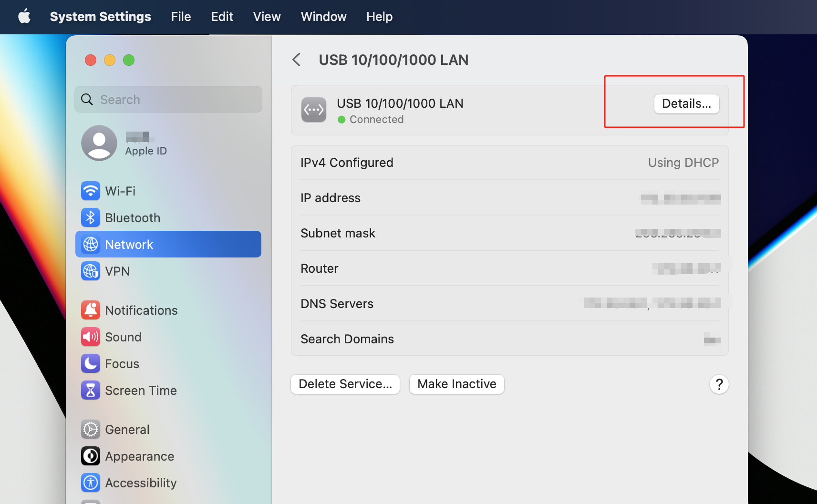Click the Appearance icon
This screenshot has width=817, height=504.
[x=91, y=456]
